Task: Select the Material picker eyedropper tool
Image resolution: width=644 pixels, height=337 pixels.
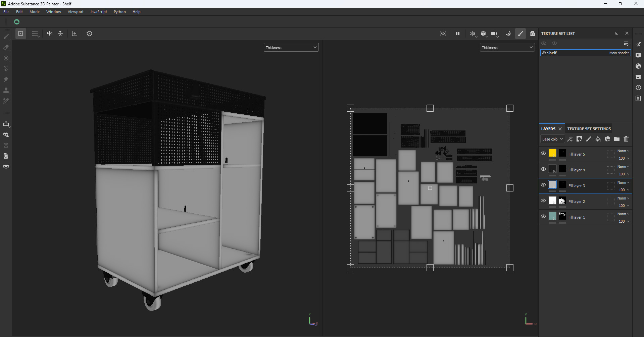Action: [x=6, y=101]
